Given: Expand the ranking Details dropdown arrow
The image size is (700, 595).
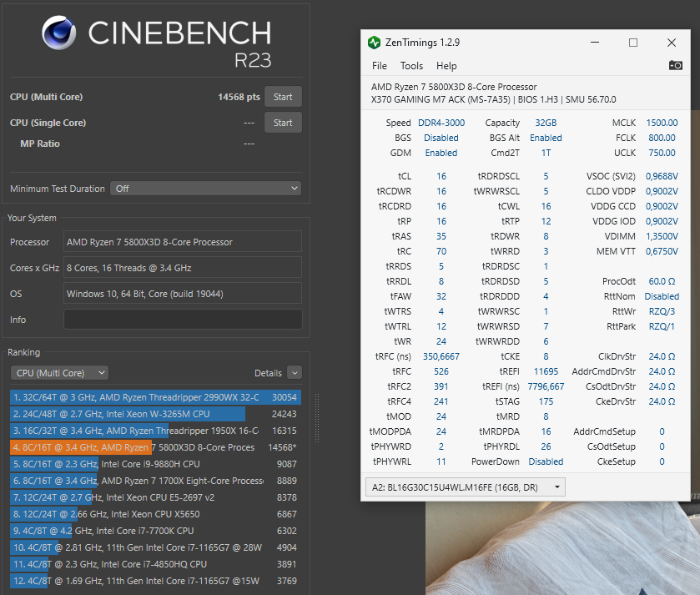Looking at the screenshot, I should [295, 373].
